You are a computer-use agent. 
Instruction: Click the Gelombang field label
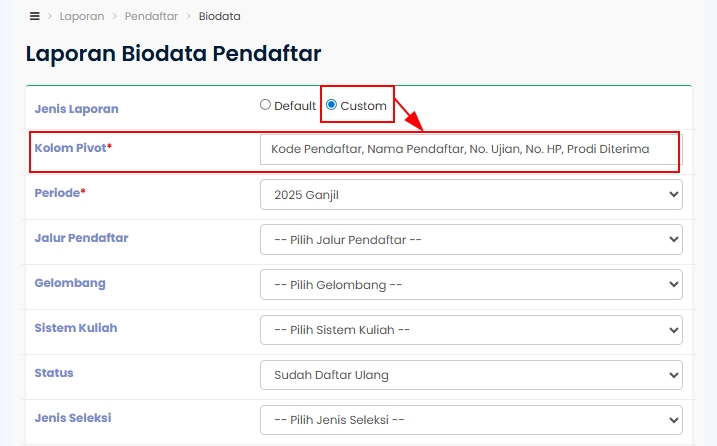pyautogui.click(x=70, y=283)
